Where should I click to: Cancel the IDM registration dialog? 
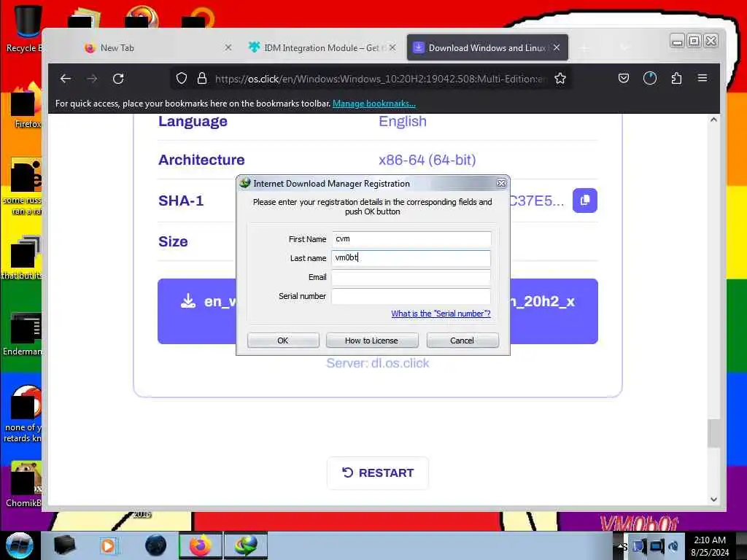pyautogui.click(x=462, y=341)
